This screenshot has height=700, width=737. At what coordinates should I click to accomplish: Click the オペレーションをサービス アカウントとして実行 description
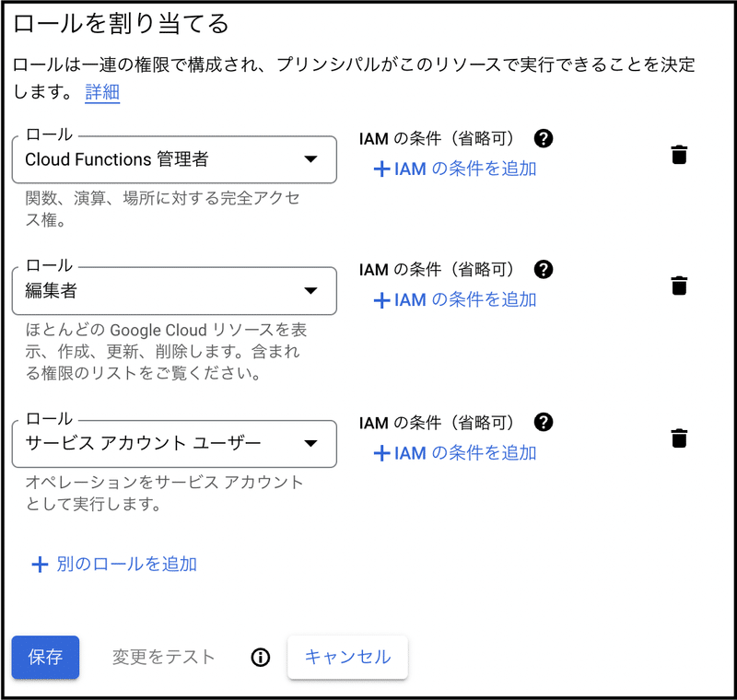pos(164,493)
